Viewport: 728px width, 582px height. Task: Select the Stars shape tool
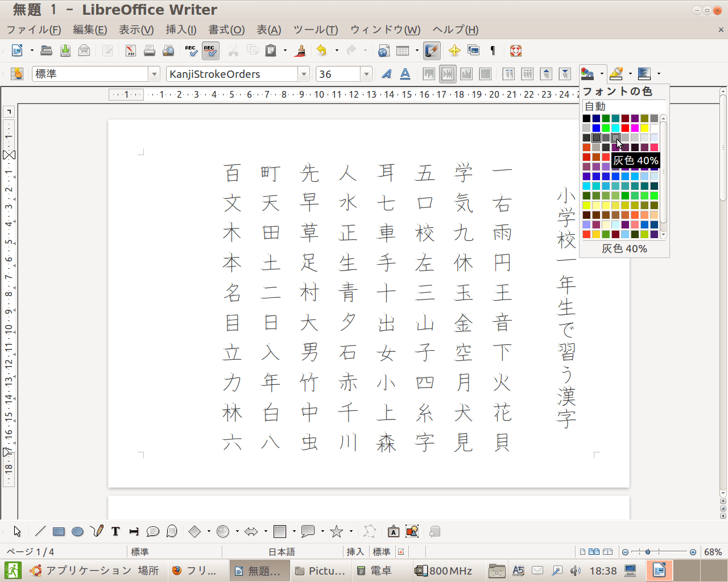337,531
